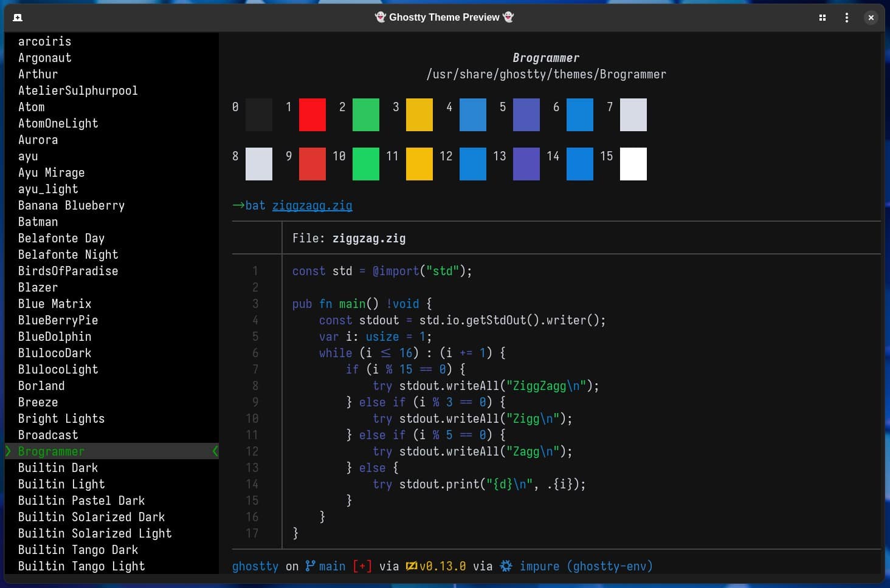Open a new terminal tab
The height and width of the screenshot is (588, 890).
point(18,18)
